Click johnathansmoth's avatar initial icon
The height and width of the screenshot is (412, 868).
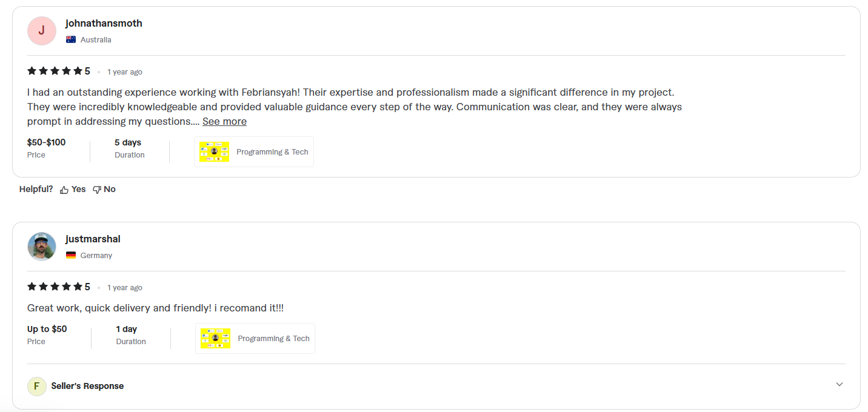tap(41, 30)
